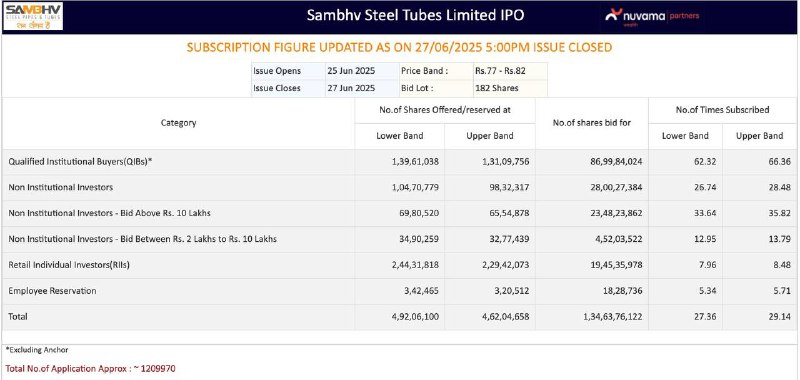Click the Nuvama partners logo
This screenshot has height=380, width=800.
coord(652,16)
